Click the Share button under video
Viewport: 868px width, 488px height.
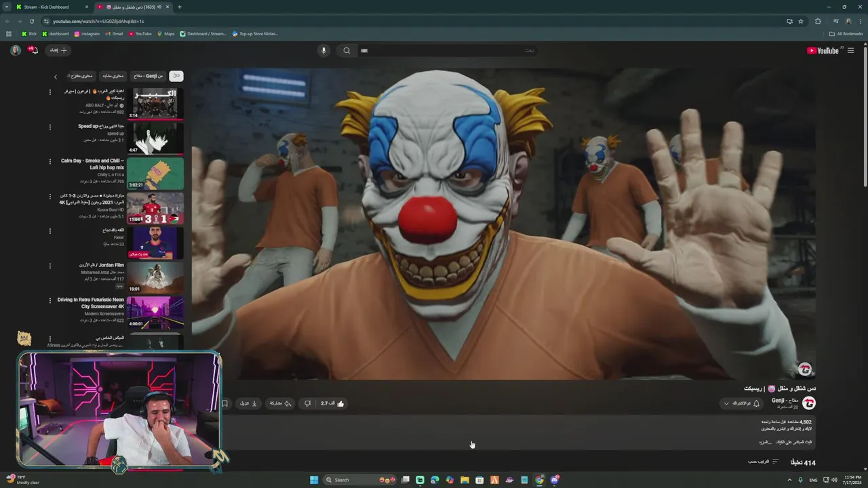(x=281, y=404)
